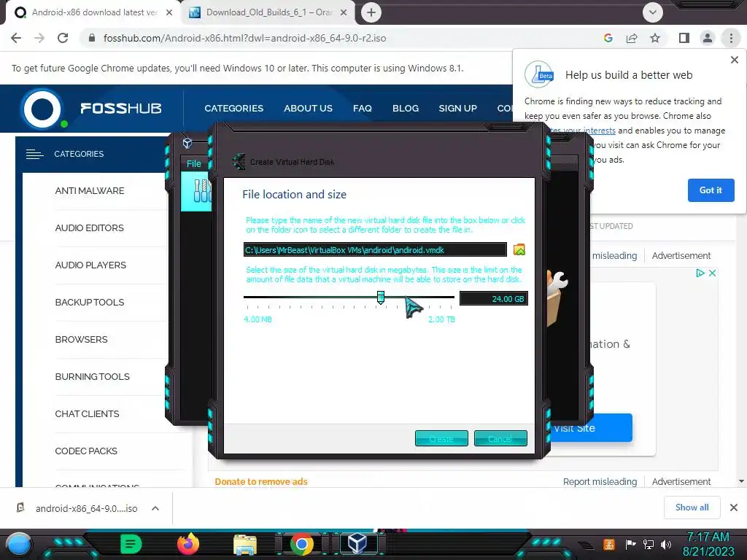The height and width of the screenshot is (560, 747).
Task: Open the BURNING TOOLS category
Action: 93,376
